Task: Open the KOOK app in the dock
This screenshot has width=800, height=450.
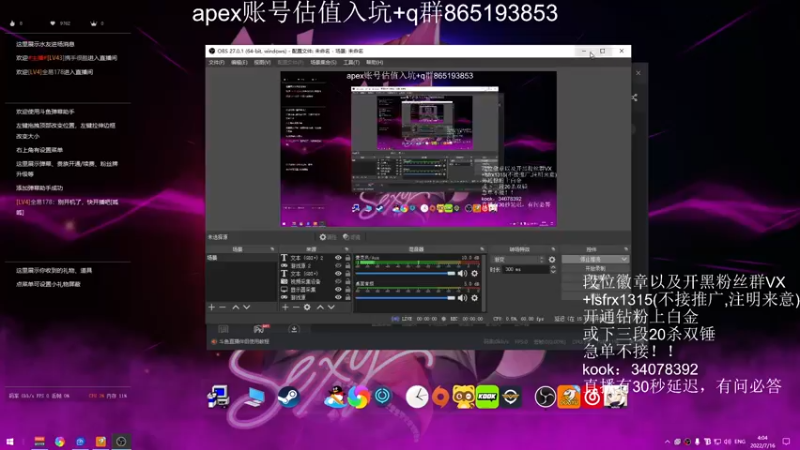Action: pyautogui.click(x=487, y=397)
